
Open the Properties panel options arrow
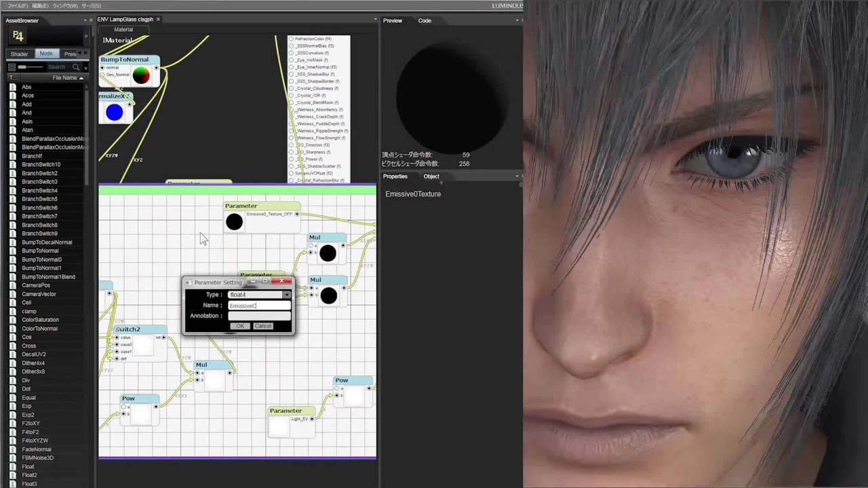pyautogui.click(x=516, y=176)
